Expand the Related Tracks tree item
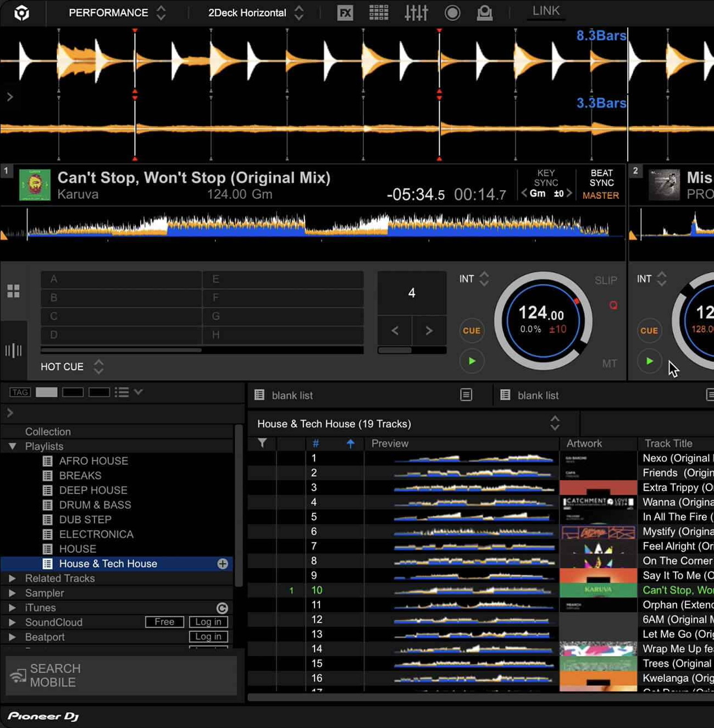The image size is (714, 728). pos(12,579)
